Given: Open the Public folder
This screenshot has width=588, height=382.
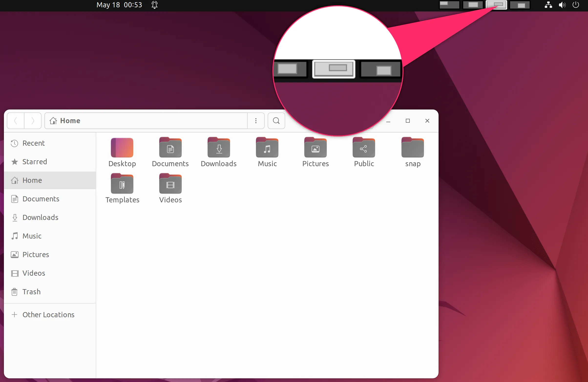Looking at the screenshot, I should [363, 148].
